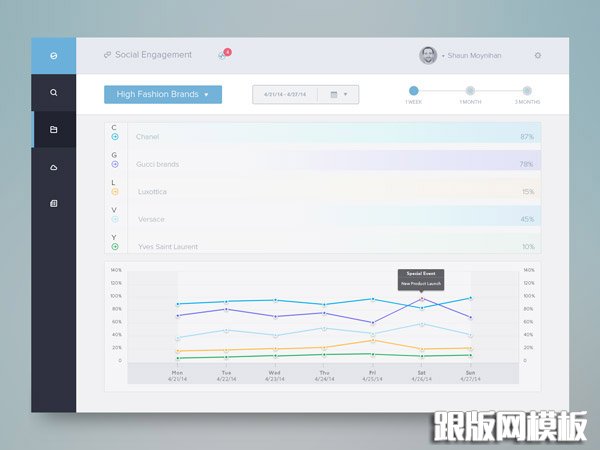Click the Thu 4/24/14 axis label

324,376
